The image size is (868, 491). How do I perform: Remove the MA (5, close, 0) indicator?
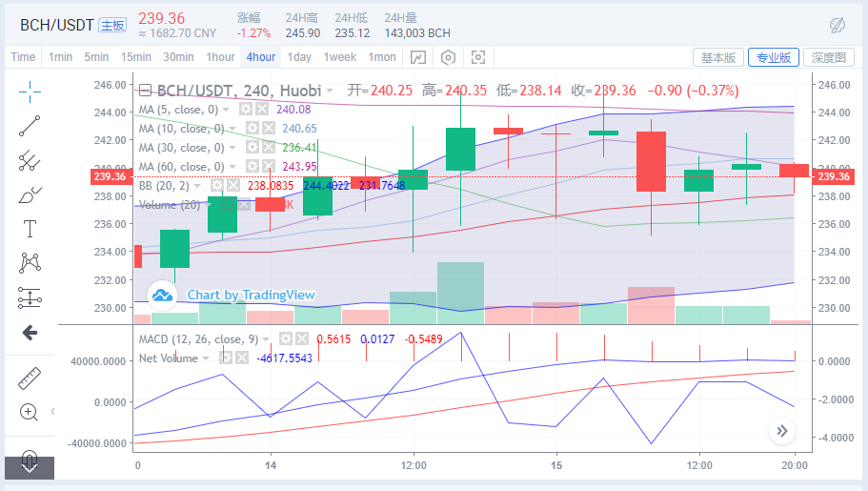point(262,110)
